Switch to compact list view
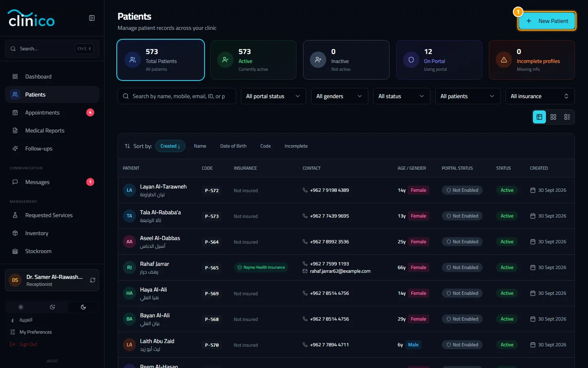This screenshot has height=368, width=588. pos(567,117)
